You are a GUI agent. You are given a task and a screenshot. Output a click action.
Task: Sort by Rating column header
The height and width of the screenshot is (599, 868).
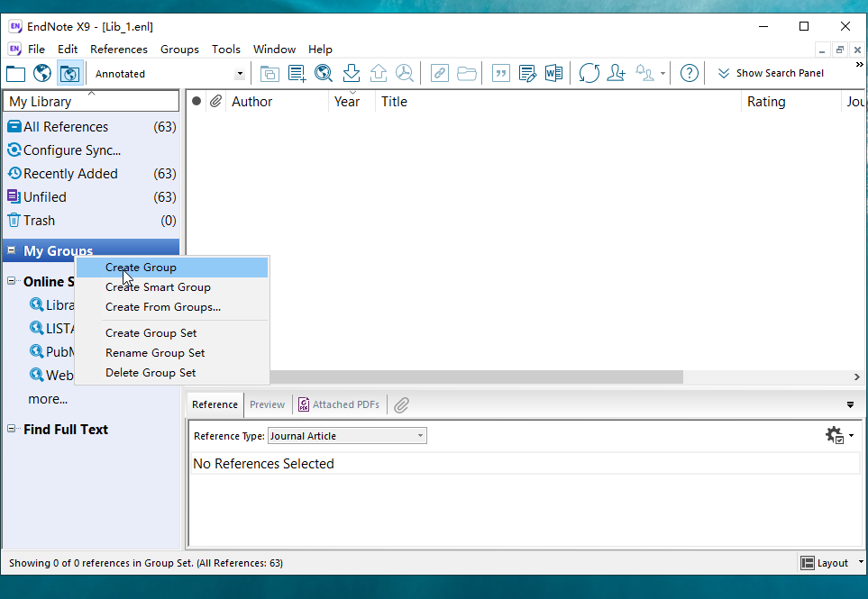click(x=790, y=101)
